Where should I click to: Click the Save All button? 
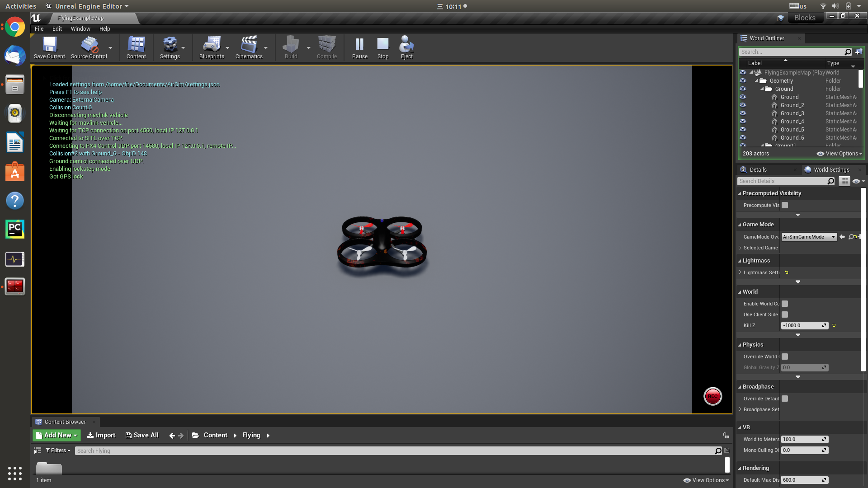142,435
